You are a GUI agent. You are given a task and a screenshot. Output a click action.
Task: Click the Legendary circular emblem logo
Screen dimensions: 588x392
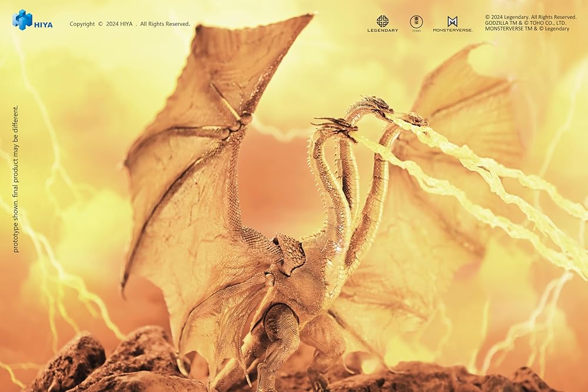(x=382, y=21)
